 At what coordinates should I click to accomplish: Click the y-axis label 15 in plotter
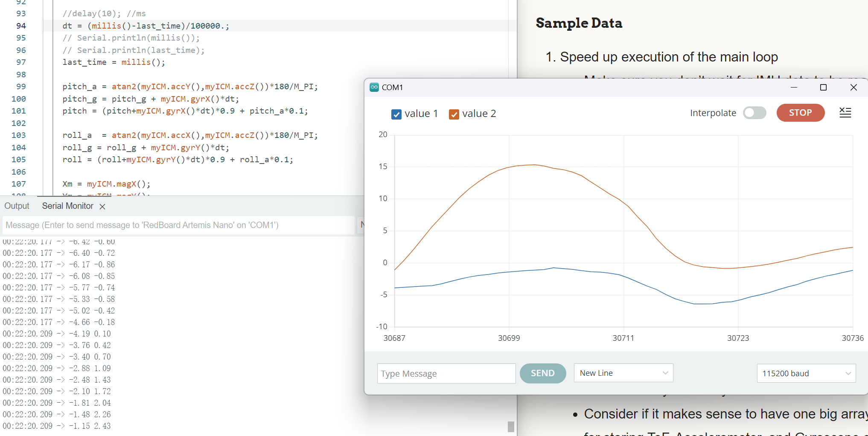pyautogui.click(x=383, y=167)
